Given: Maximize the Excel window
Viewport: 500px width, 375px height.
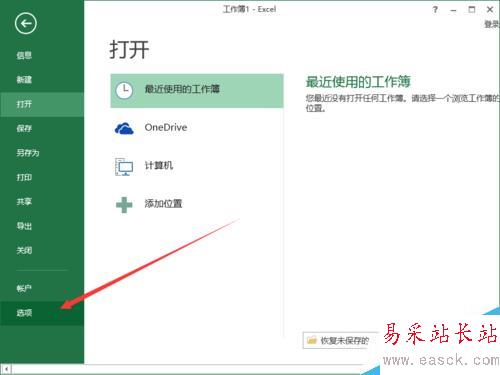Looking at the screenshot, I should (472, 9).
